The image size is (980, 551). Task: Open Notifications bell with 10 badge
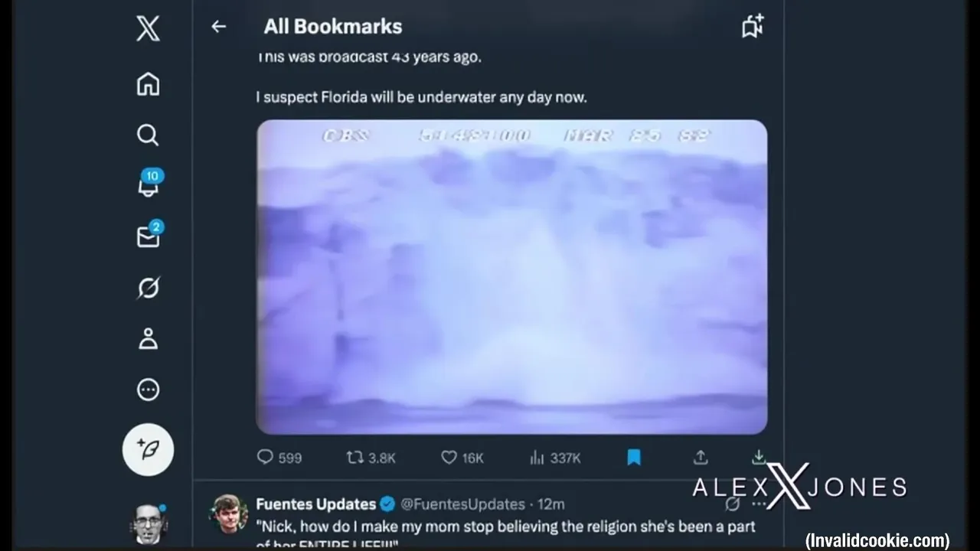[x=149, y=184]
